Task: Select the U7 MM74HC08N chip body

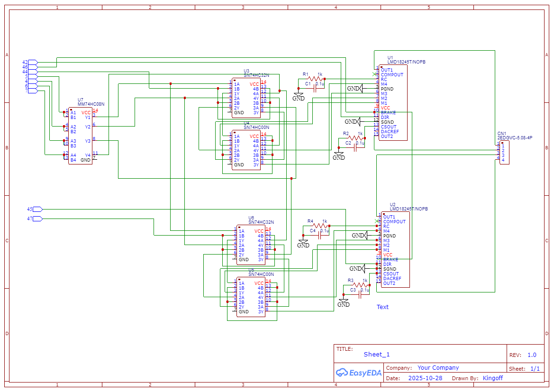Action: click(x=81, y=136)
